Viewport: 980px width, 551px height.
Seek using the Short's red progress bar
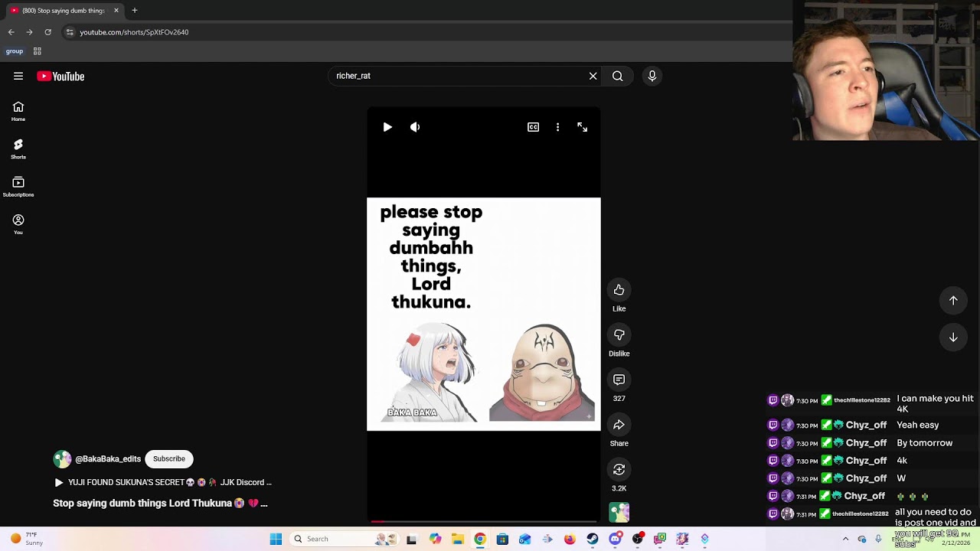[x=484, y=521]
